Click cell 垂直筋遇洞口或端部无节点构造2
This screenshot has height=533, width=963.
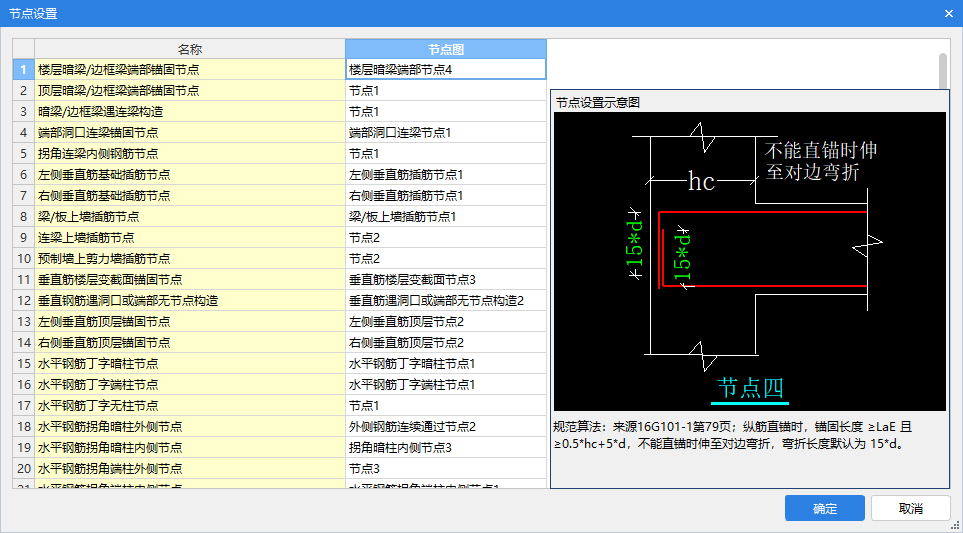pos(446,301)
